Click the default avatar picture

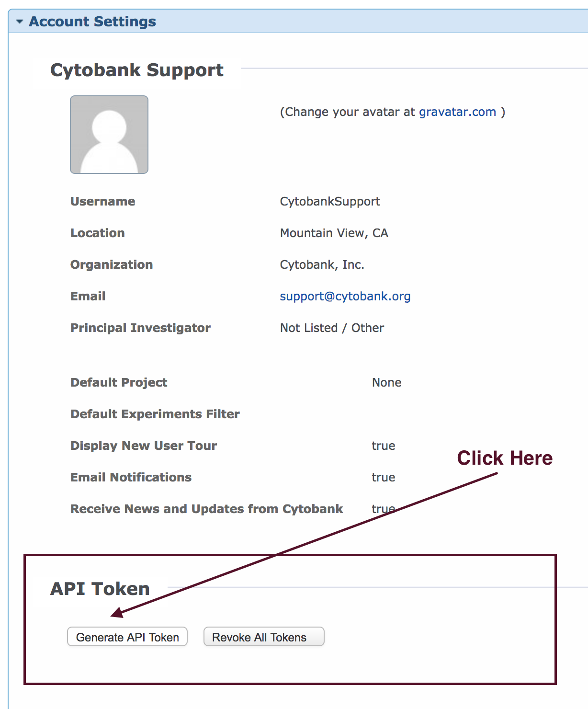(x=109, y=135)
